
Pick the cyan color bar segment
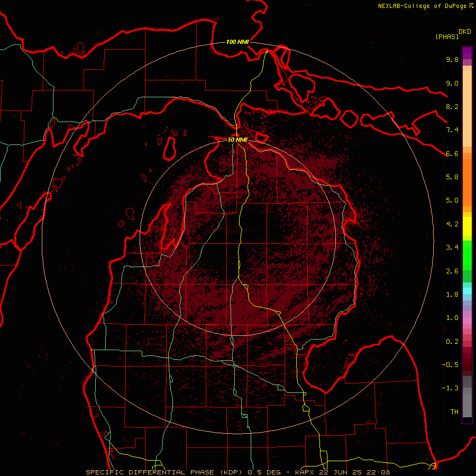(467, 291)
